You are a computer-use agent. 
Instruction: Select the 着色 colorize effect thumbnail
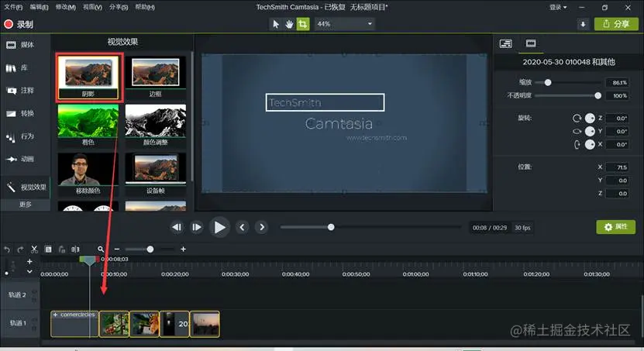point(88,126)
